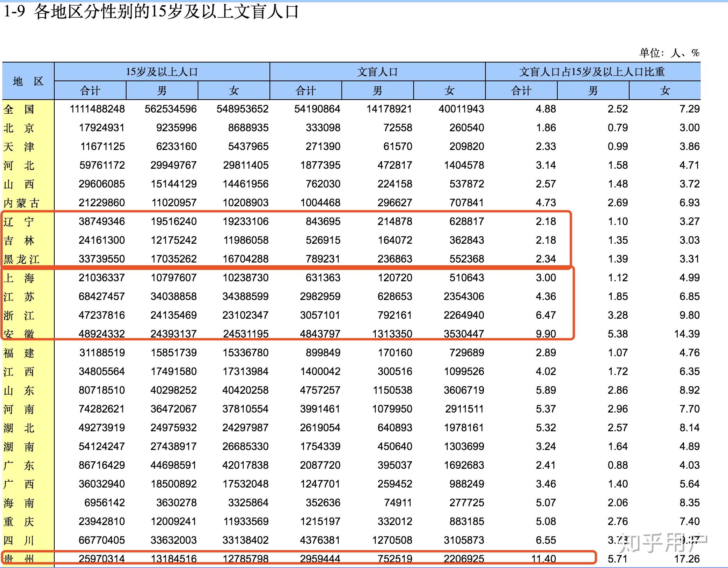The width and height of the screenshot is (728, 568).
Task: Select the '浙 江' row label
Action: click(x=19, y=316)
